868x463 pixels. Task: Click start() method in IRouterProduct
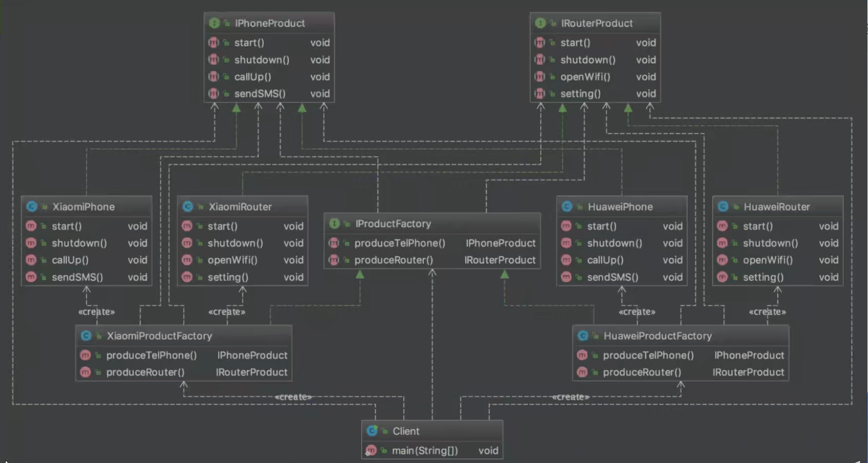tap(575, 43)
